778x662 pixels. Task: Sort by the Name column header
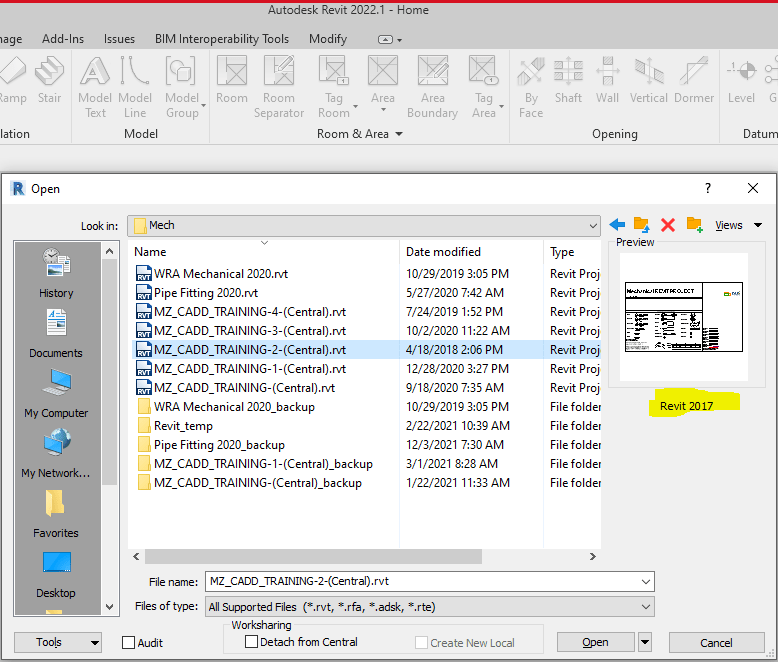pos(263,252)
